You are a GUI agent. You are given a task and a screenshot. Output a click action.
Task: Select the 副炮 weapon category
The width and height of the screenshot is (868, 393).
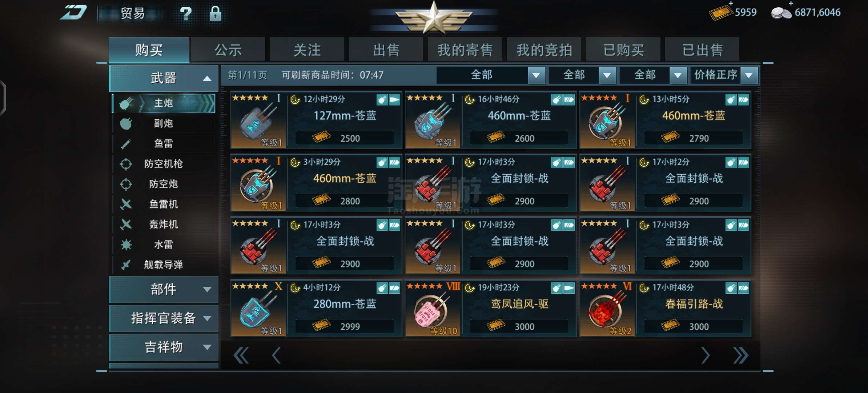click(164, 123)
